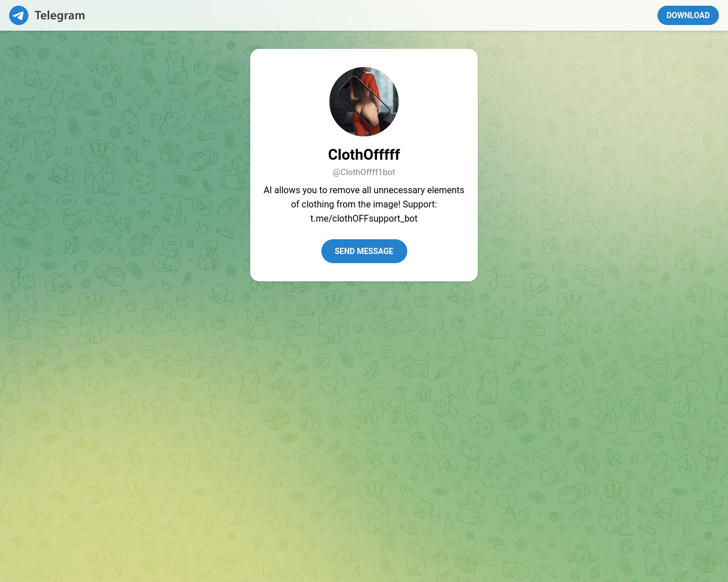Select the ClothOfffff title text
This screenshot has width=728, height=582.
(x=364, y=155)
